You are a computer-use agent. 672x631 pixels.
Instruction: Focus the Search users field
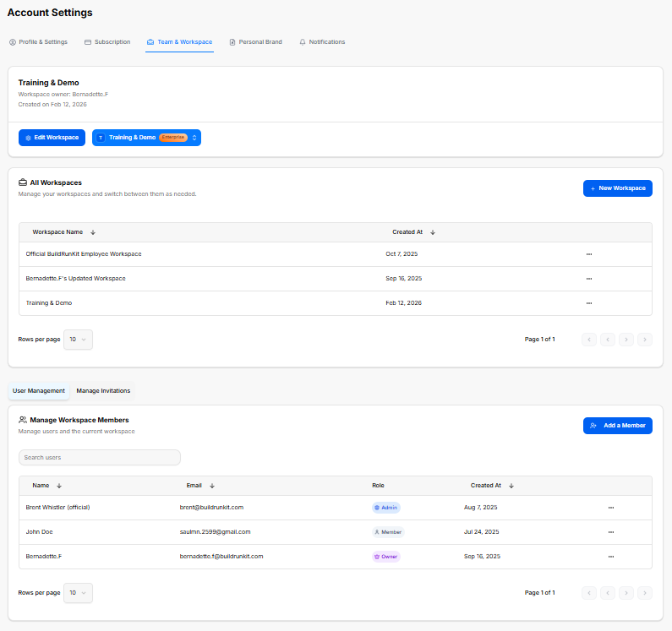(100, 458)
